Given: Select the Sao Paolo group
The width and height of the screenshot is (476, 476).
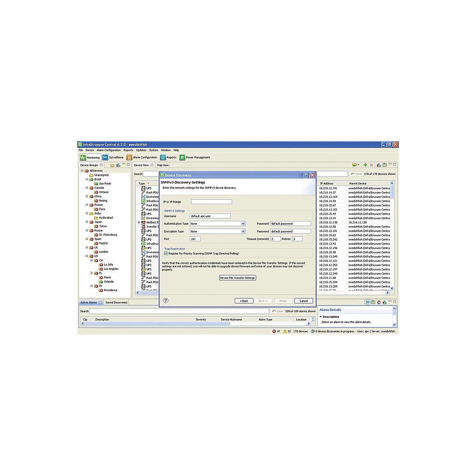Looking at the screenshot, I should pyautogui.click(x=105, y=184).
